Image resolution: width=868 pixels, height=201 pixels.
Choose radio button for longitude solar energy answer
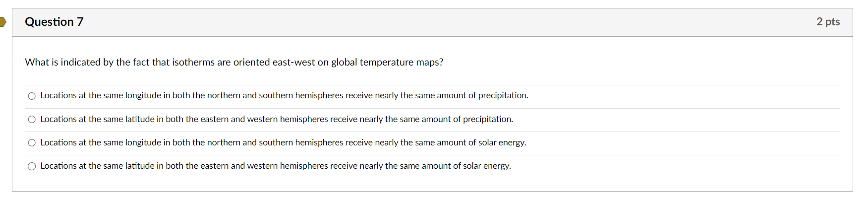pyautogui.click(x=32, y=143)
